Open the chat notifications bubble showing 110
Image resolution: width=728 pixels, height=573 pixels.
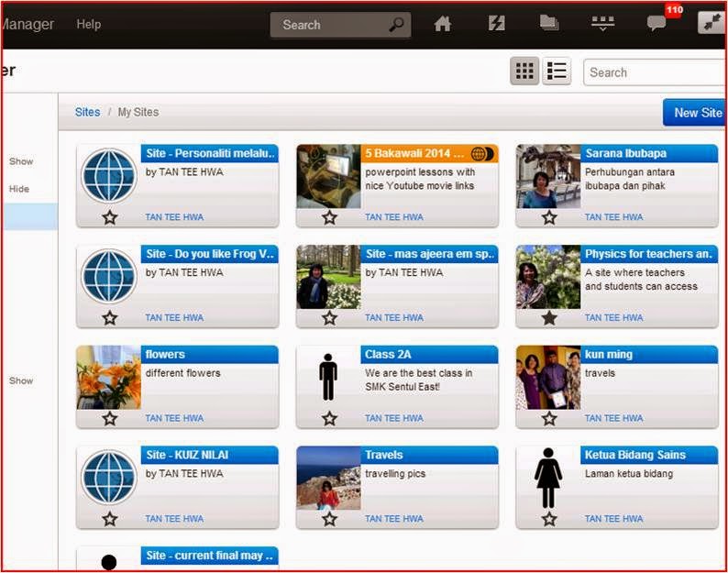(656, 23)
